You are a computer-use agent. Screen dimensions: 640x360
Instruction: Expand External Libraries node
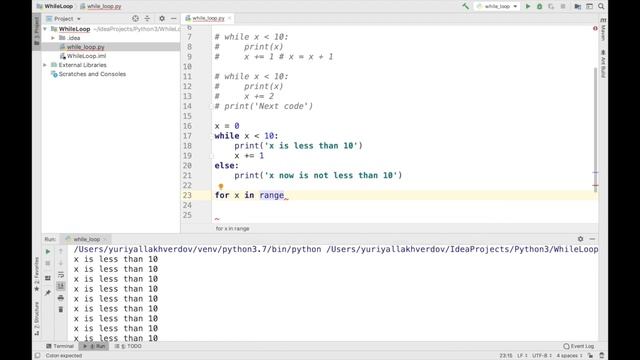pos(45,65)
